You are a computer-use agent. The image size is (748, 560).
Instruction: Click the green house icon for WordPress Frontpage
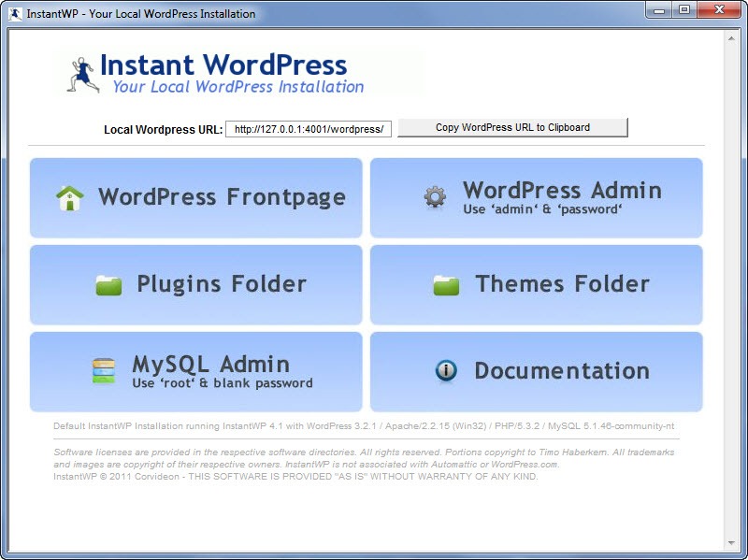(69, 198)
